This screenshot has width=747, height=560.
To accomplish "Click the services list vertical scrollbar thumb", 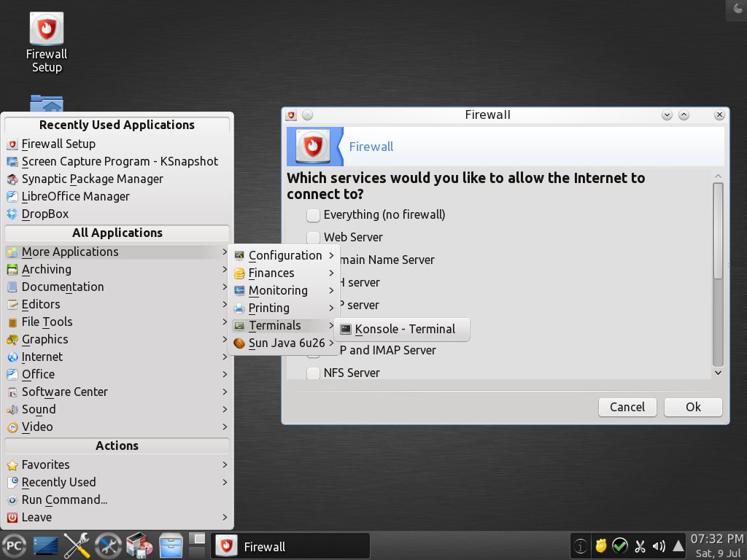I will (719, 230).
